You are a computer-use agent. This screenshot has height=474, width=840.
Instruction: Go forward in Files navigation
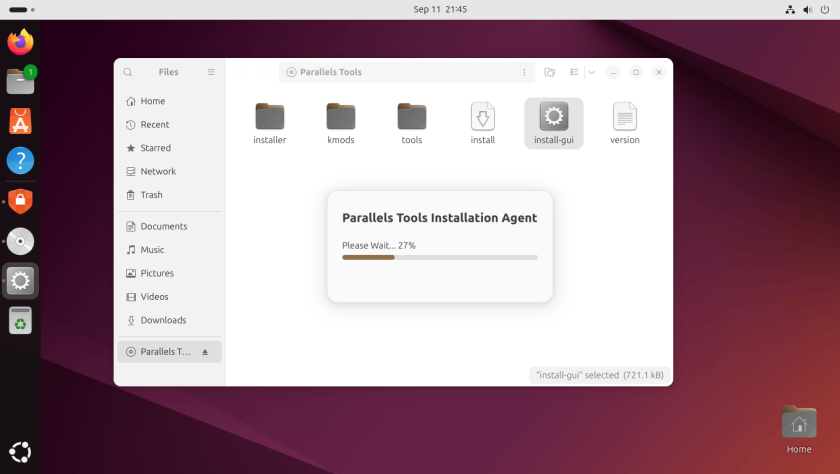(264, 72)
